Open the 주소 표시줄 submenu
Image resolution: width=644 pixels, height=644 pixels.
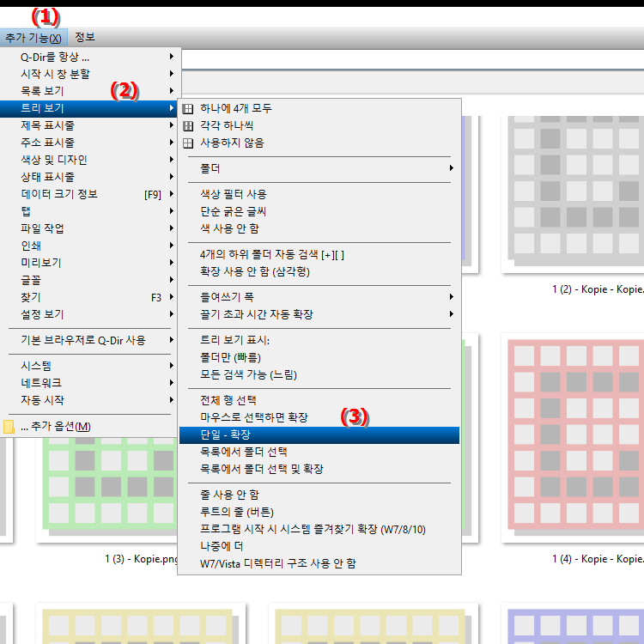[88, 143]
